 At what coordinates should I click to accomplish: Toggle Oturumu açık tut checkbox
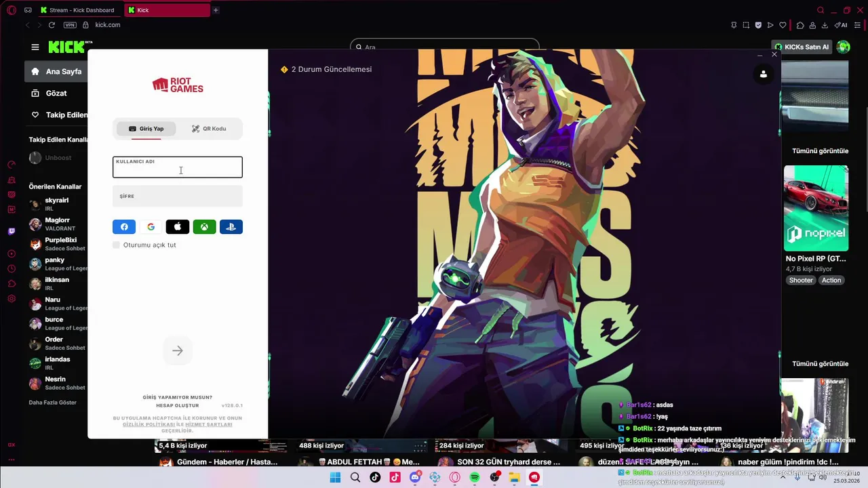click(116, 245)
